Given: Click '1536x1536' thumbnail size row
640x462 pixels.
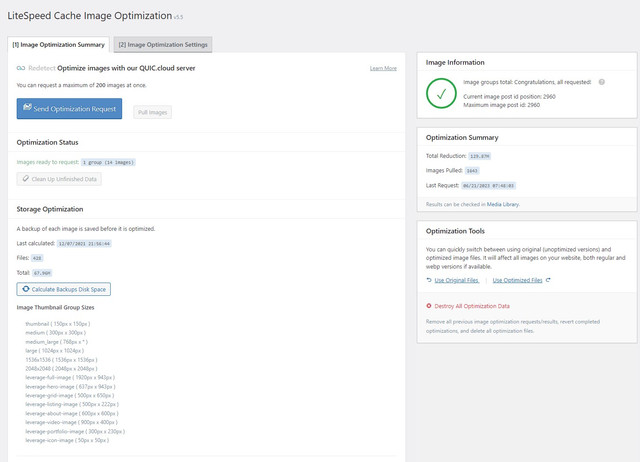Looking at the screenshot, I should click(61, 360).
